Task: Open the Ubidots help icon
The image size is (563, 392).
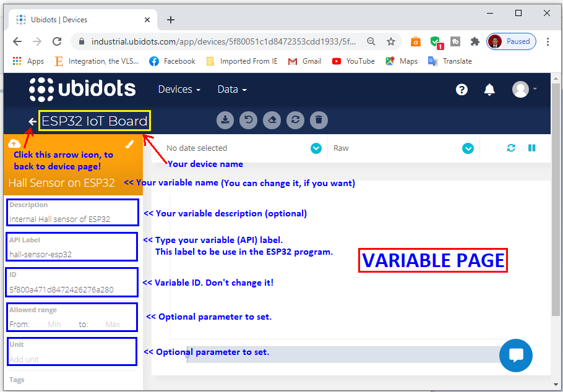Action: coord(462,89)
